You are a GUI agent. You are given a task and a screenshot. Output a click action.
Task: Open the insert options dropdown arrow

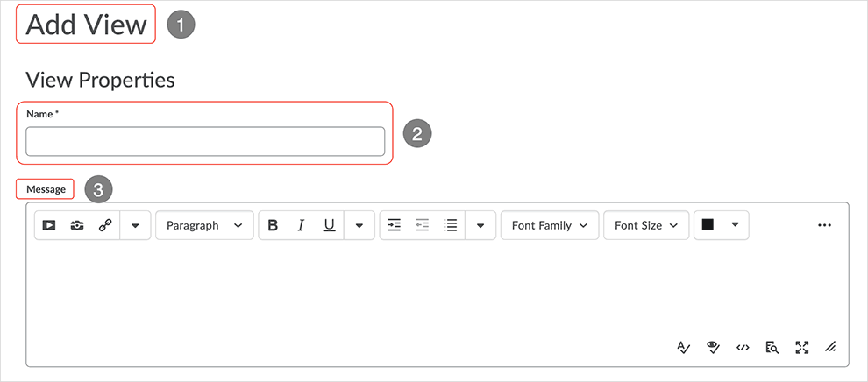click(135, 225)
